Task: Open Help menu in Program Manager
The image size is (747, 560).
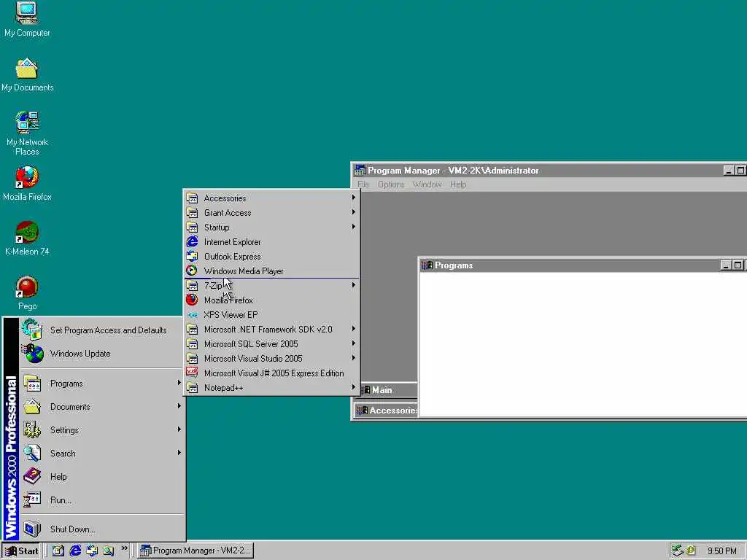Action: pos(458,184)
